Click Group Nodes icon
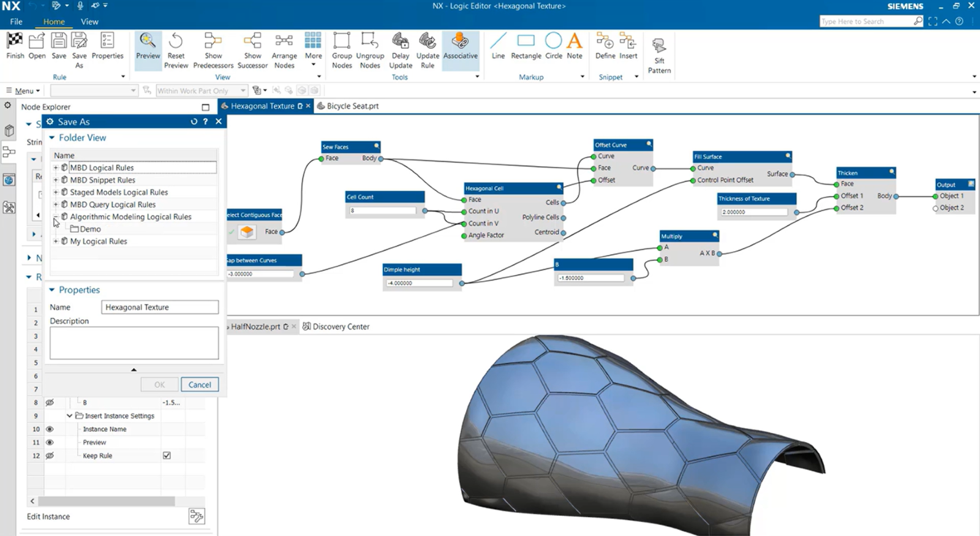 click(342, 41)
